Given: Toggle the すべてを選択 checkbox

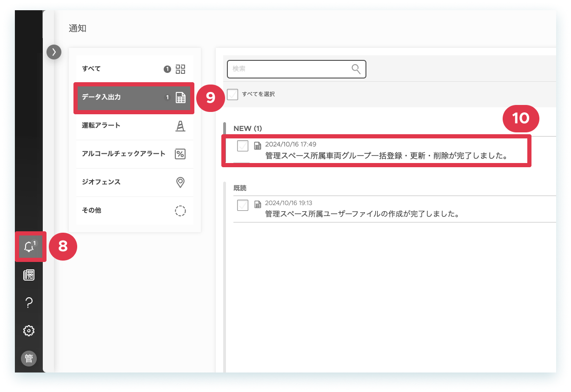Looking at the screenshot, I should pos(232,94).
